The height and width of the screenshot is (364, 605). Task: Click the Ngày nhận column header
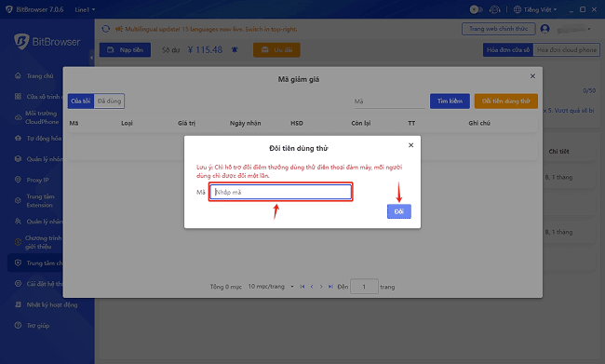[x=246, y=123]
